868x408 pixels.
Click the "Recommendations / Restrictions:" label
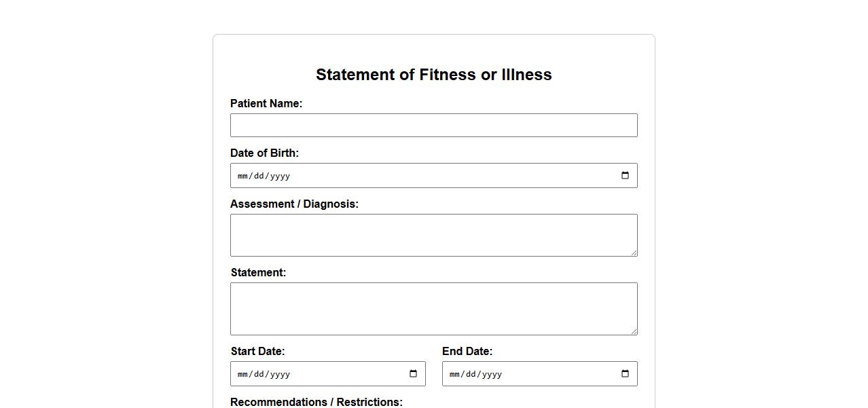(316, 402)
